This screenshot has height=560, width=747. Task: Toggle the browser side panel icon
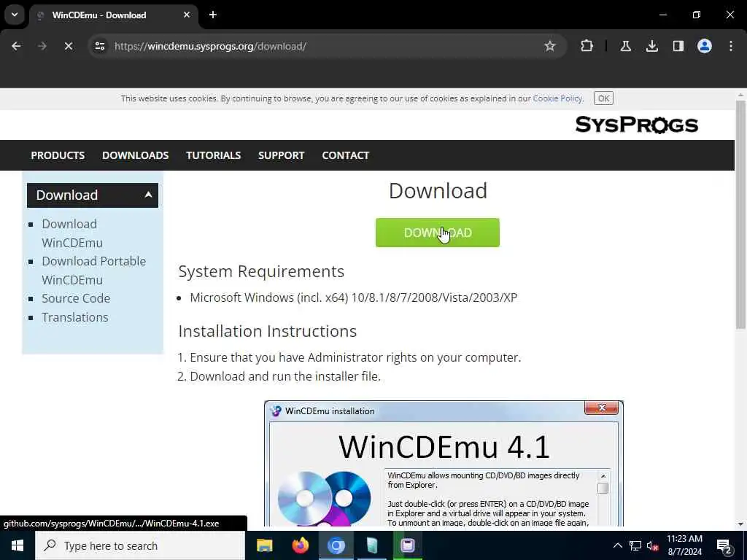point(678,46)
